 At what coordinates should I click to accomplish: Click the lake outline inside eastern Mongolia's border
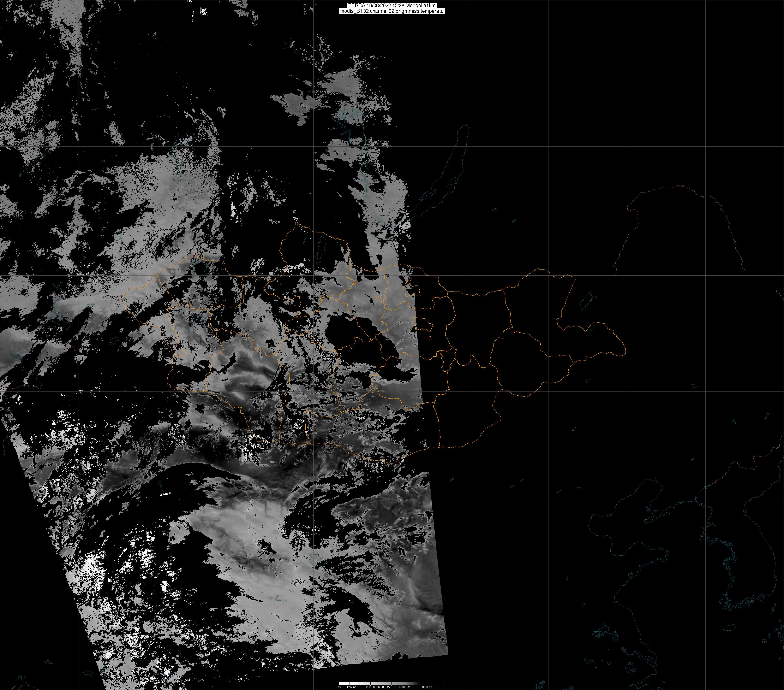pyautogui.click(x=591, y=327)
